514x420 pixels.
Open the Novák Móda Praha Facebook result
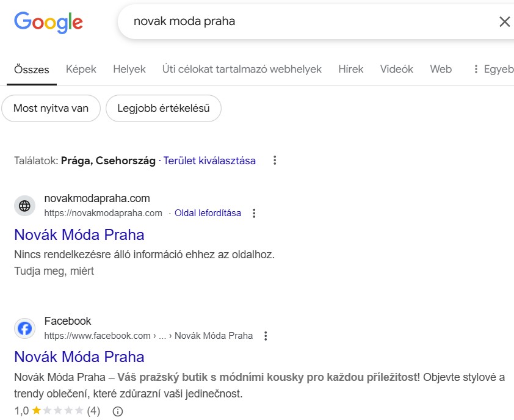click(79, 357)
